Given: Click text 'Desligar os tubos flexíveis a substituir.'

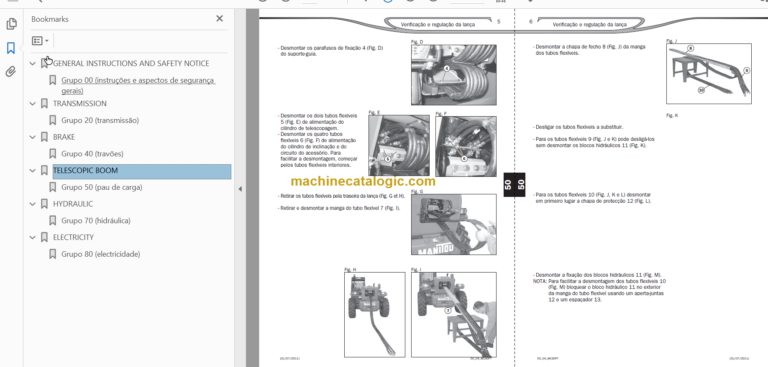Looking at the screenshot, I should [x=578, y=127].
